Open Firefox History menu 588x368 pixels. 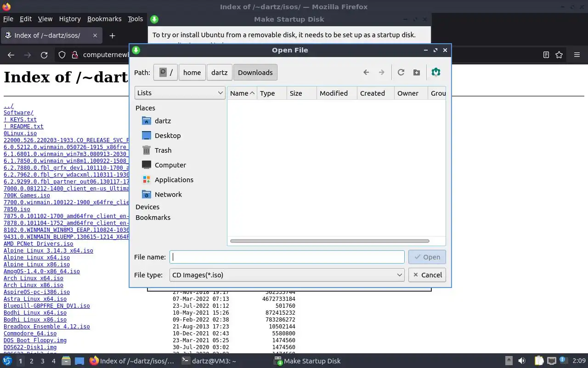(70, 19)
